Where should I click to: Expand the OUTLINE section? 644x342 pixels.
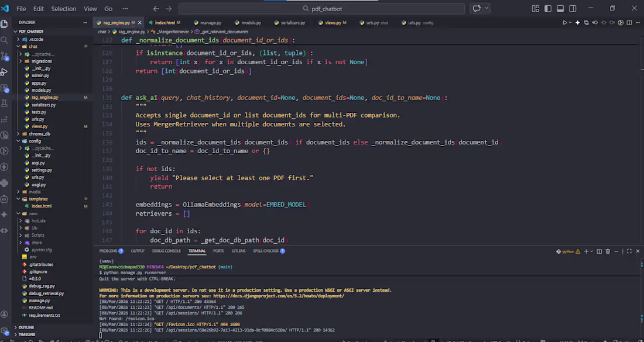coord(26,327)
